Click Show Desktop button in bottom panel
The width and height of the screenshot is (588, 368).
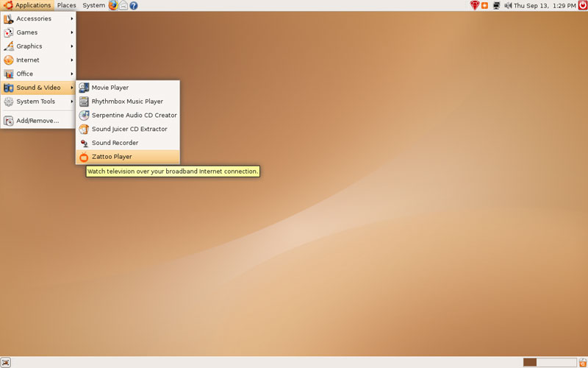[6, 362]
